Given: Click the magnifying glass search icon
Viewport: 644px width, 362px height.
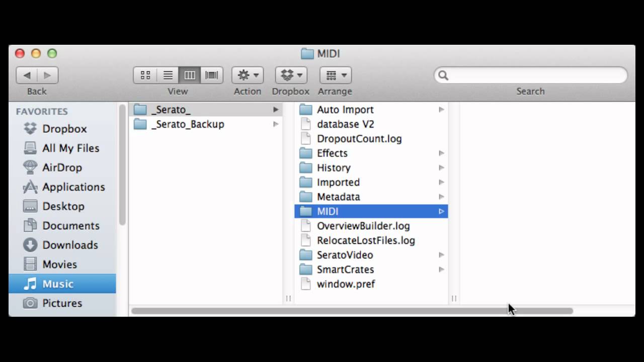Looking at the screenshot, I should 443,75.
